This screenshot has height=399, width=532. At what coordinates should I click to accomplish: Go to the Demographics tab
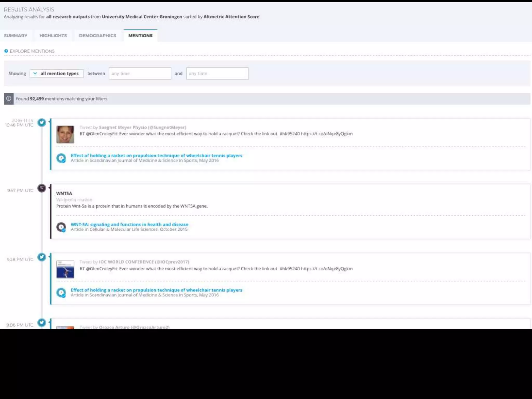[x=97, y=36]
